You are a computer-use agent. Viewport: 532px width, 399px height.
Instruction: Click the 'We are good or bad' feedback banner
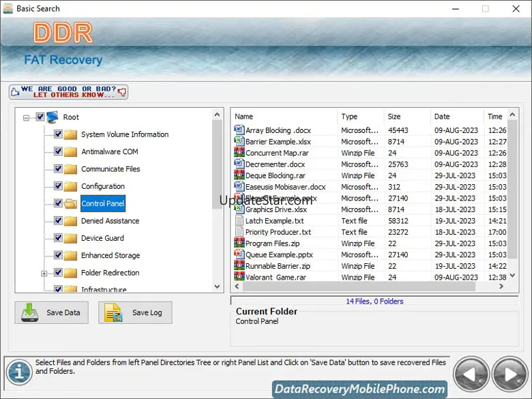coord(68,92)
